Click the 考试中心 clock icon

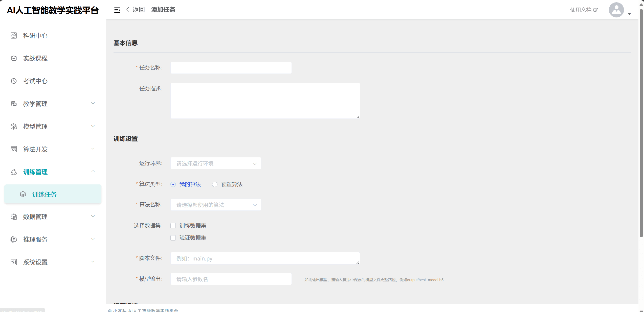[x=14, y=81]
